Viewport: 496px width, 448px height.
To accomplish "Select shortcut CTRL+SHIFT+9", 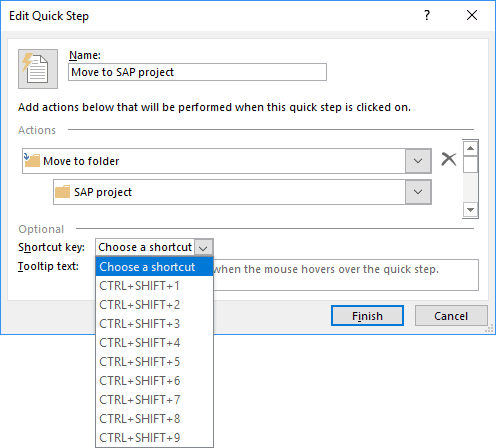I will [154, 438].
